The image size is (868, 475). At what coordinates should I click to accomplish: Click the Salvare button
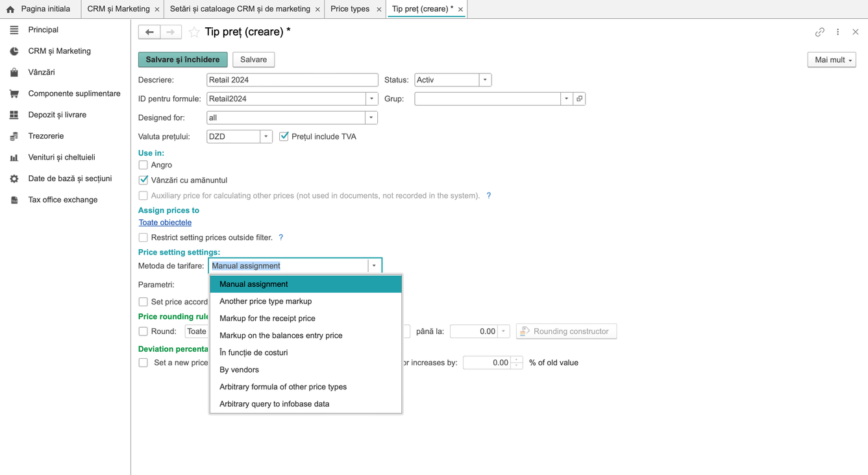[254, 60]
